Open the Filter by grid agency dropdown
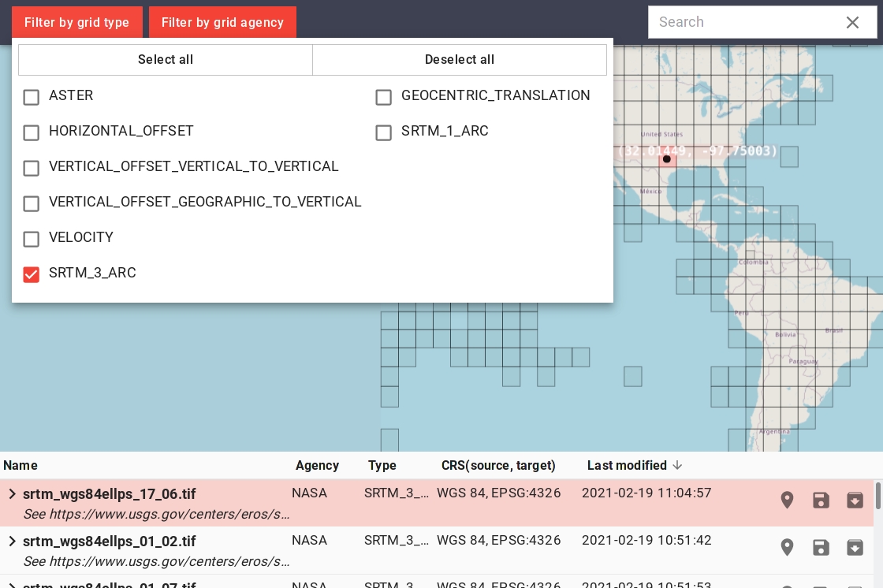Viewport: 883px width, 588px height. click(x=222, y=22)
